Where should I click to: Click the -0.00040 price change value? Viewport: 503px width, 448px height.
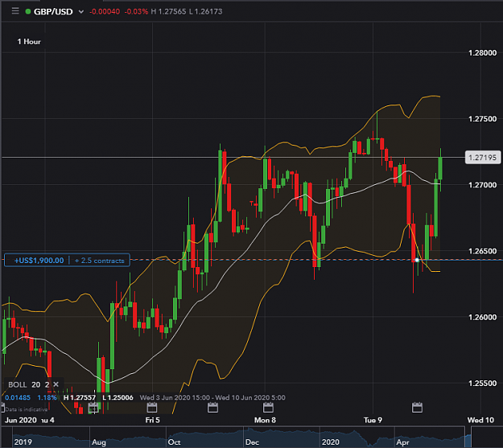[x=105, y=12]
